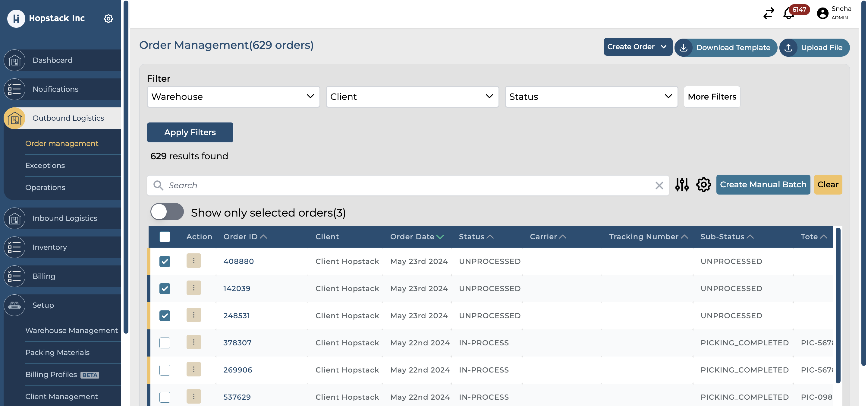Open table settings gear next to search

[703, 185]
